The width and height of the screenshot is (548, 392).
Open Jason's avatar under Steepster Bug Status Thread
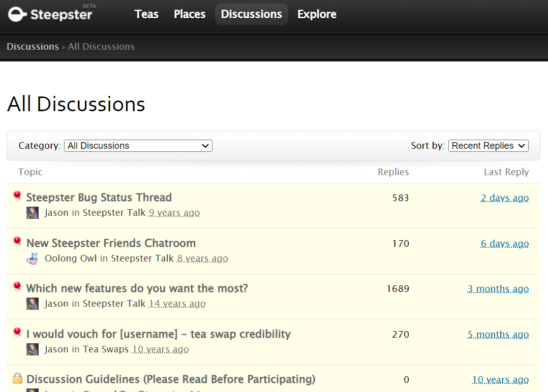point(33,213)
